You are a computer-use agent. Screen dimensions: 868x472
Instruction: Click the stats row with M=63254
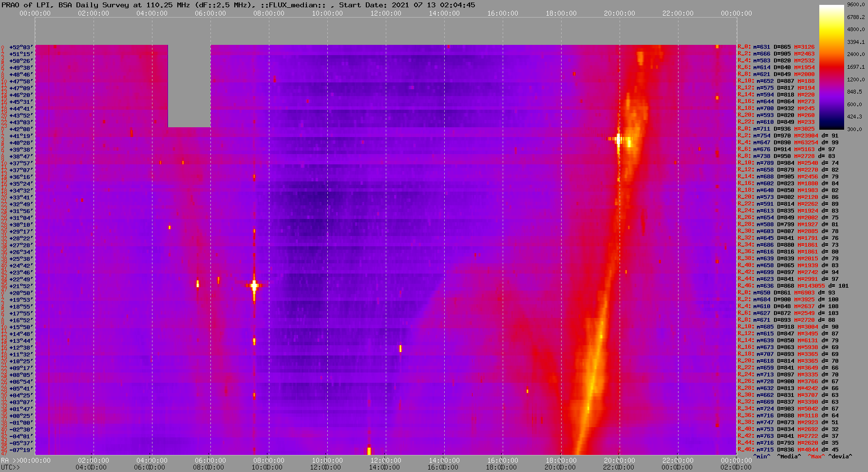788,143
